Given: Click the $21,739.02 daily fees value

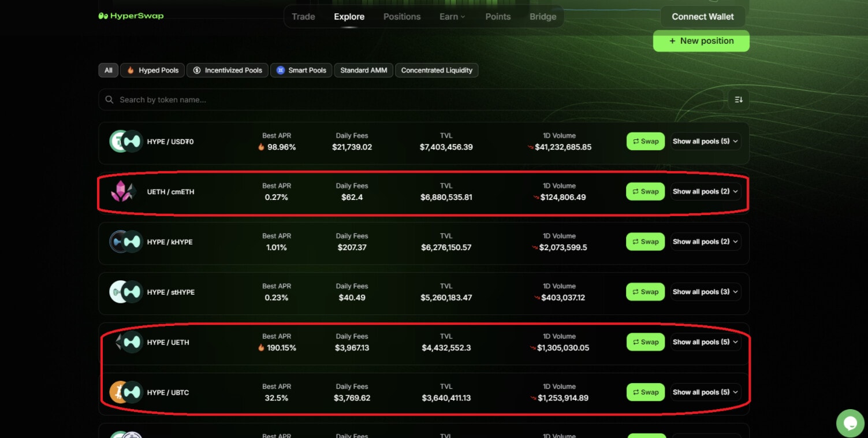Looking at the screenshot, I should point(352,147).
